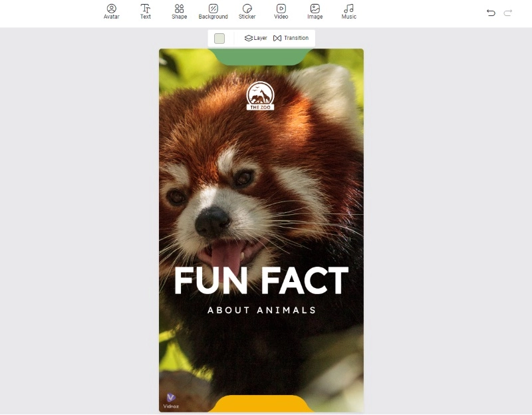Select the FUN FACT headline text
This screenshot has height=415, width=532.
coord(261,281)
